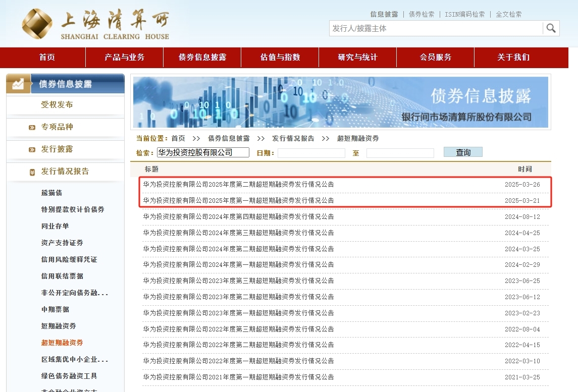The height and width of the screenshot is (392, 578).
Task: Collapse the 发行情况报告 arrow icon
Action: tap(32, 172)
